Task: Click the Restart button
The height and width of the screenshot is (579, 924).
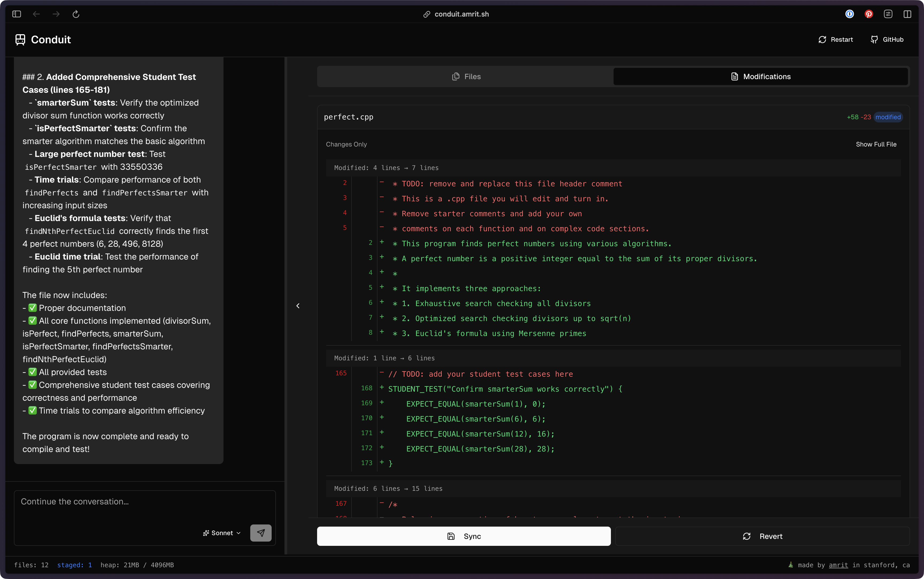Action: tap(836, 40)
